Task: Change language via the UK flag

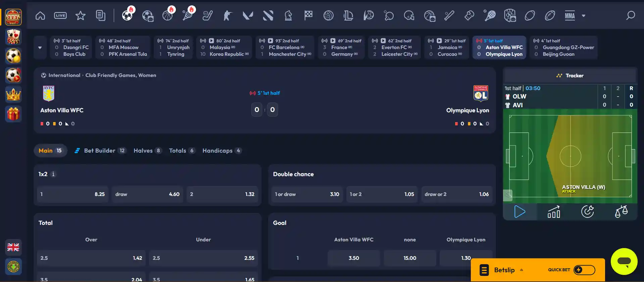Action: [x=13, y=247]
